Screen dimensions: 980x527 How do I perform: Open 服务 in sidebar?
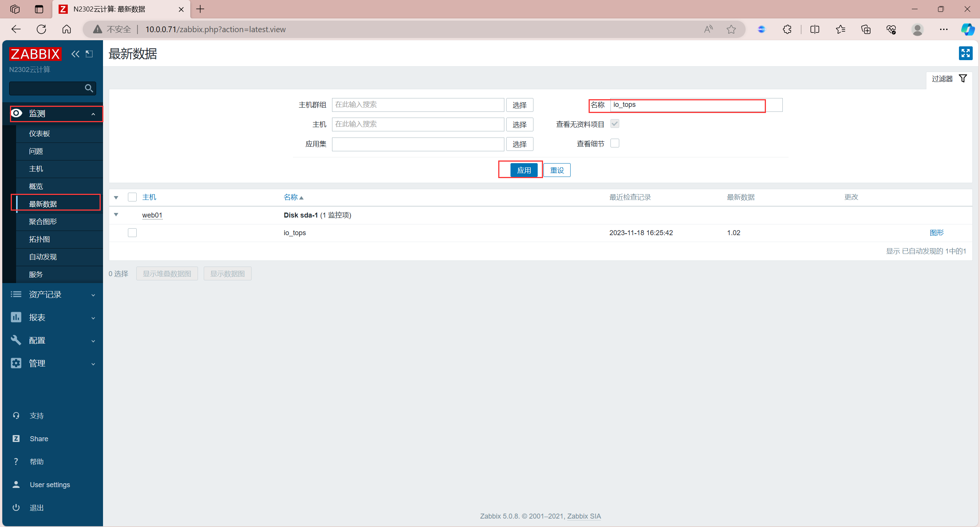pyautogui.click(x=59, y=275)
